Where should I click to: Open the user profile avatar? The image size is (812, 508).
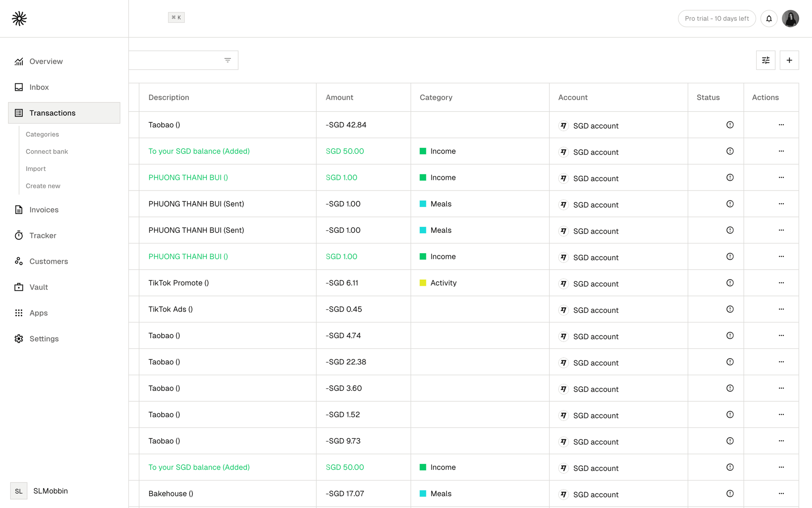[790, 19]
